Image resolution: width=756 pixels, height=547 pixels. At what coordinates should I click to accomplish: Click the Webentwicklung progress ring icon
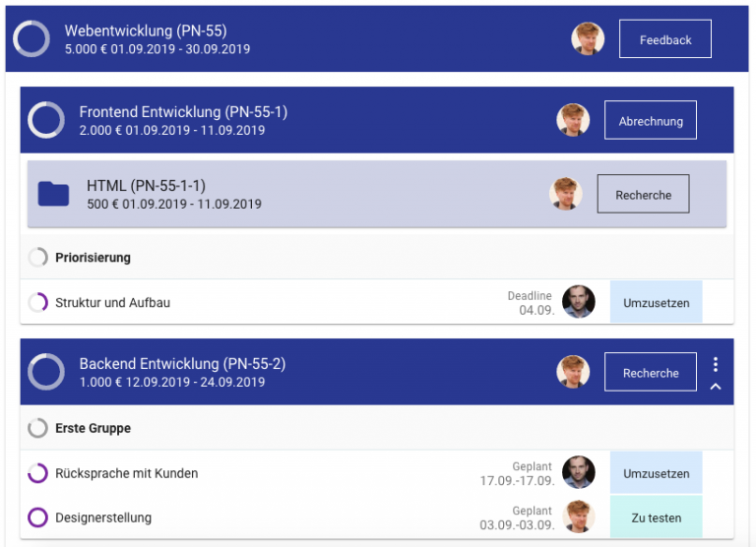tap(31, 39)
